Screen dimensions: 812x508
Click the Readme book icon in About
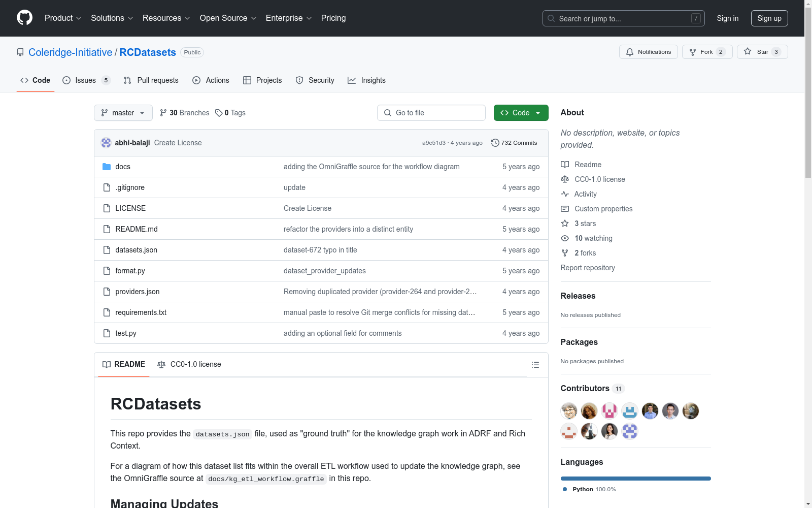pyautogui.click(x=565, y=165)
